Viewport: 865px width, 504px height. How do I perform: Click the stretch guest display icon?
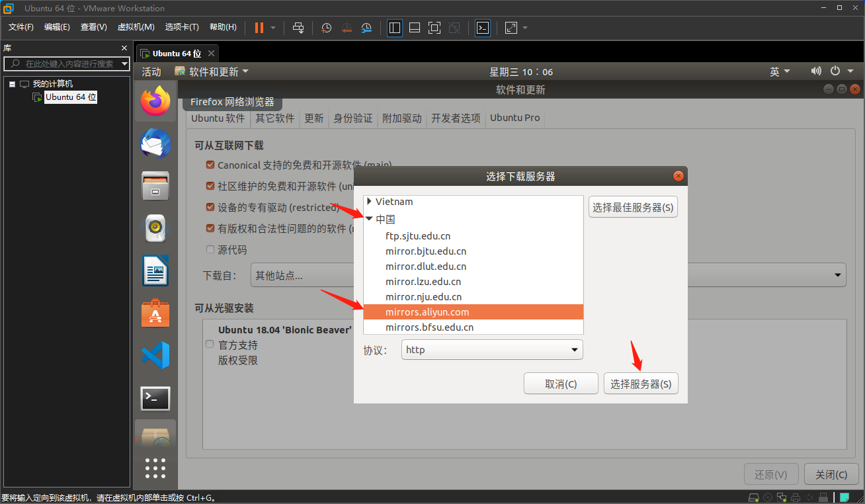point(511,28)
